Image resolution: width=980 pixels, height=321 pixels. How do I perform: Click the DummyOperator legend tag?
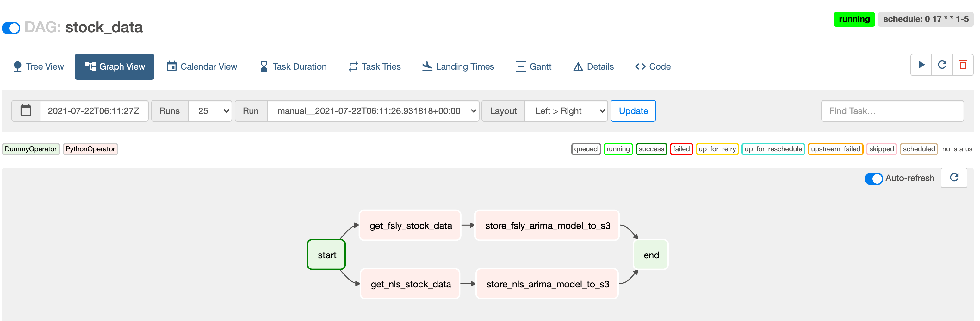[x=31, y=149]
